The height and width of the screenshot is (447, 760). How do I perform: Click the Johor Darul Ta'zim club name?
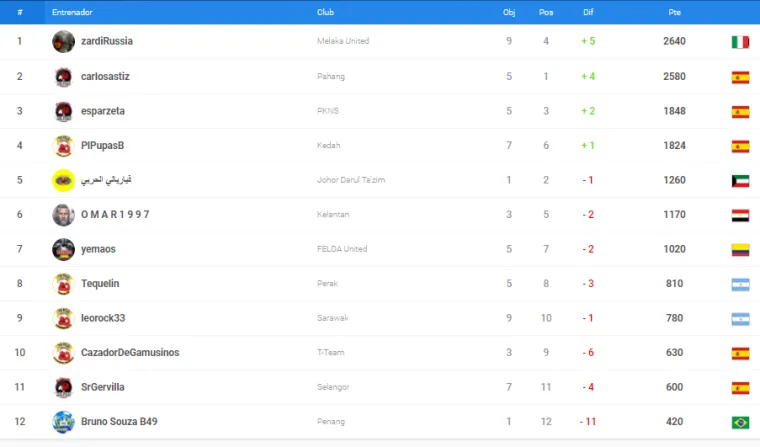(x=351, y=180)
